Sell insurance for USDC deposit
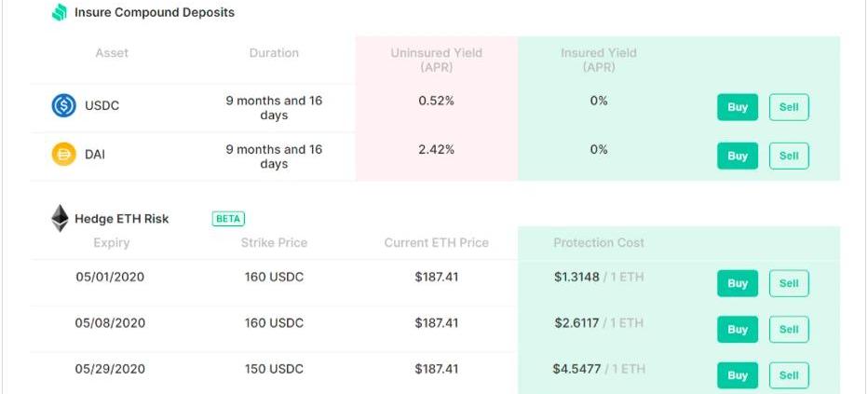The height and width of the screenshot is (394, 868). coord(789,107)
